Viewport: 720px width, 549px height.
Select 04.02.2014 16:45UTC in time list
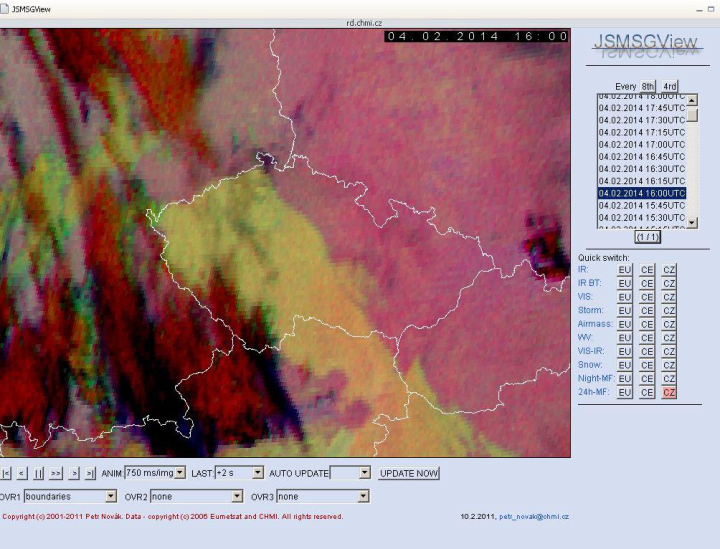click(x=641, y=157)
